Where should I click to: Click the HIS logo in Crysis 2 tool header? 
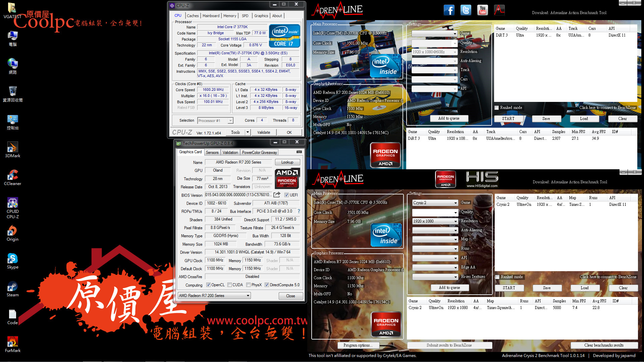tap(482, 179)
